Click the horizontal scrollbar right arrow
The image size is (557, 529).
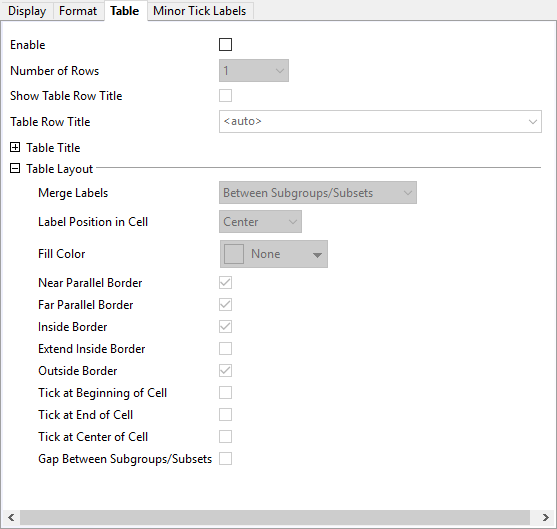tap(546, 517)
